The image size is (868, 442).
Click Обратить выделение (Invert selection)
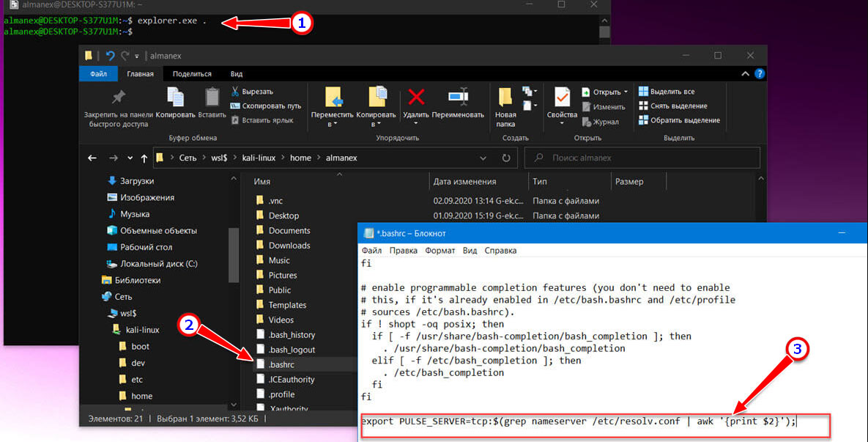[x=679, y=120]
